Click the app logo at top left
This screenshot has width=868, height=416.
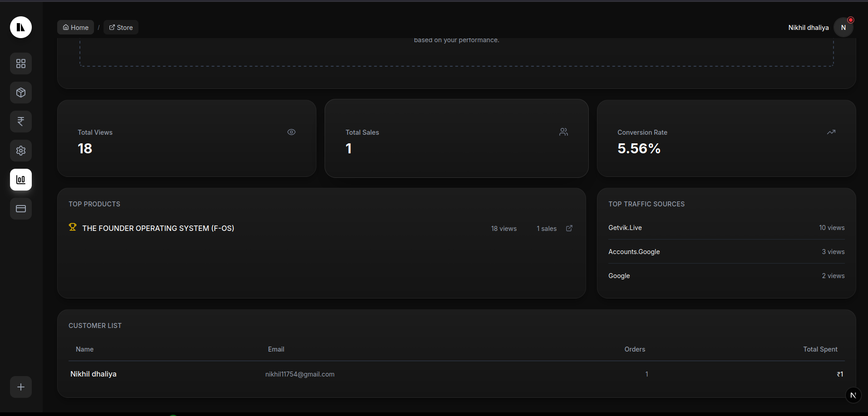pyautogui.click(x=20, y=27)
